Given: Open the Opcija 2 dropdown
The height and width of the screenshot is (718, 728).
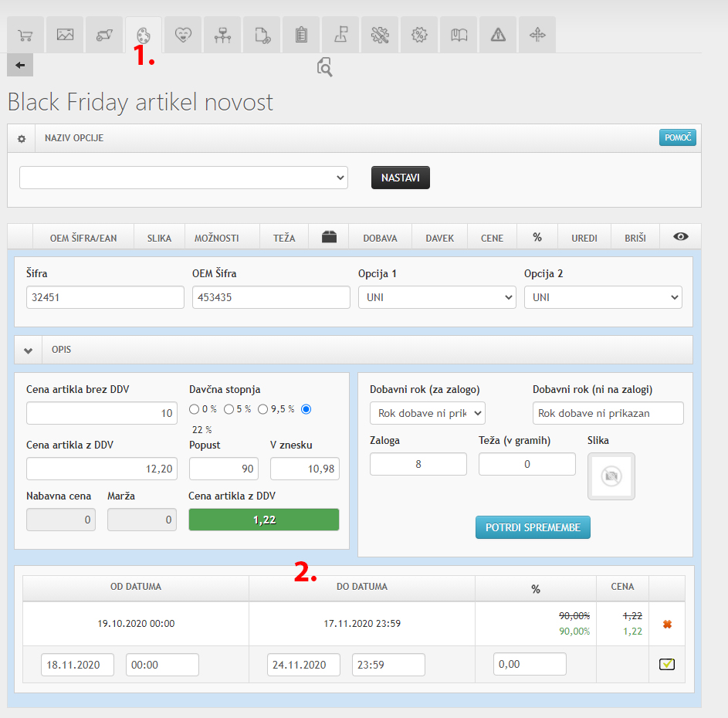Looking at the screenshot, I should click(603, 297).
